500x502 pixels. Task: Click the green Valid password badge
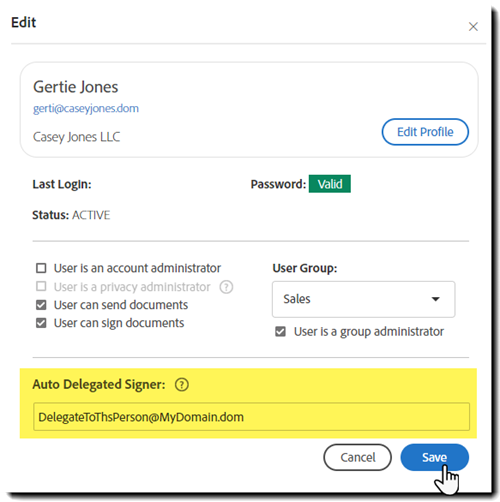coord(330,184)
